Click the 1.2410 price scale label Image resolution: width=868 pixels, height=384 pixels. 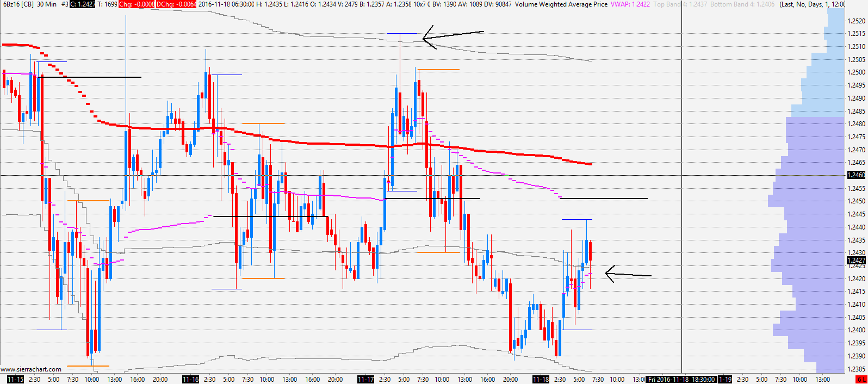pos(857,305)
